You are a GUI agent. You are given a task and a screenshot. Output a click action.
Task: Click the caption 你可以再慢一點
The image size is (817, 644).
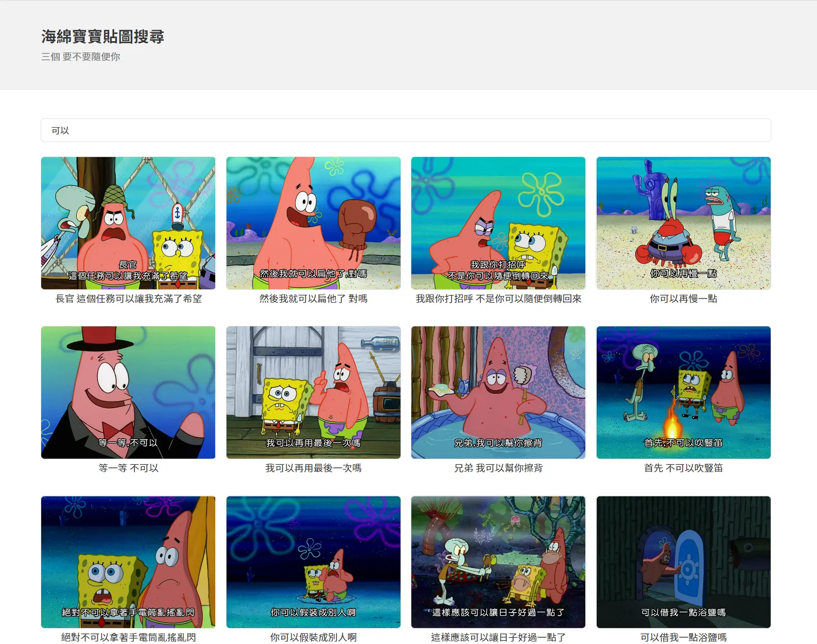point(683,299)
